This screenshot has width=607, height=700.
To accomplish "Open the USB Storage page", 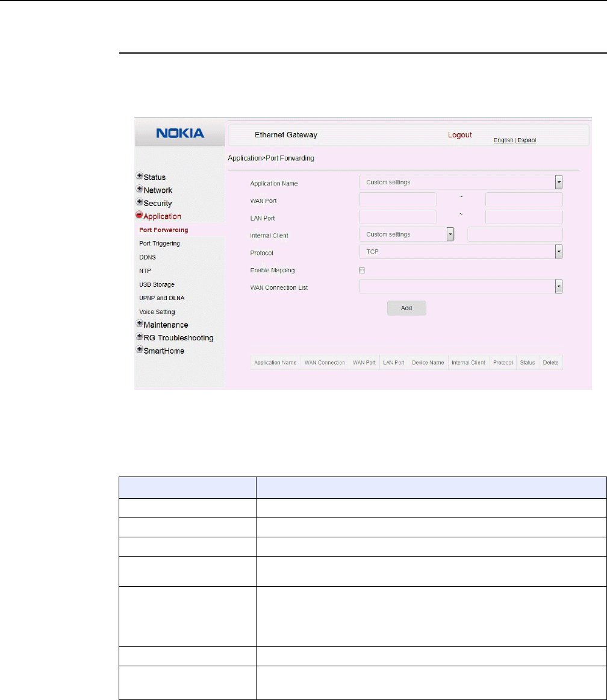I will point(157,284).
